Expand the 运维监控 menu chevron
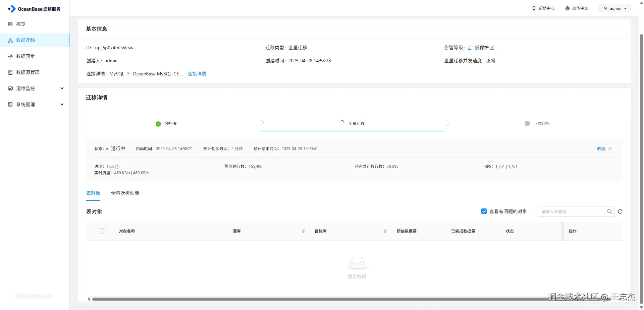This screenshot has height=310, width=644. tap(62, 88)
